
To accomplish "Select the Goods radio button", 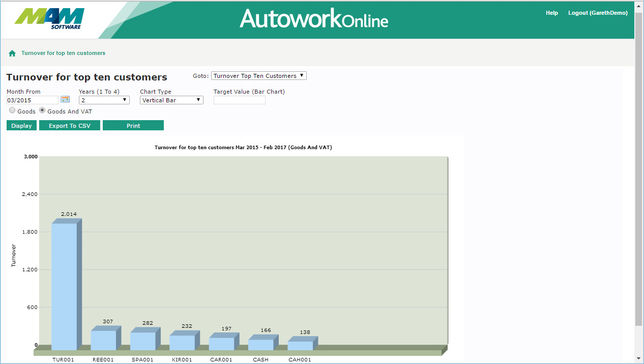I will pyautogui.click(x=12, y=110).
